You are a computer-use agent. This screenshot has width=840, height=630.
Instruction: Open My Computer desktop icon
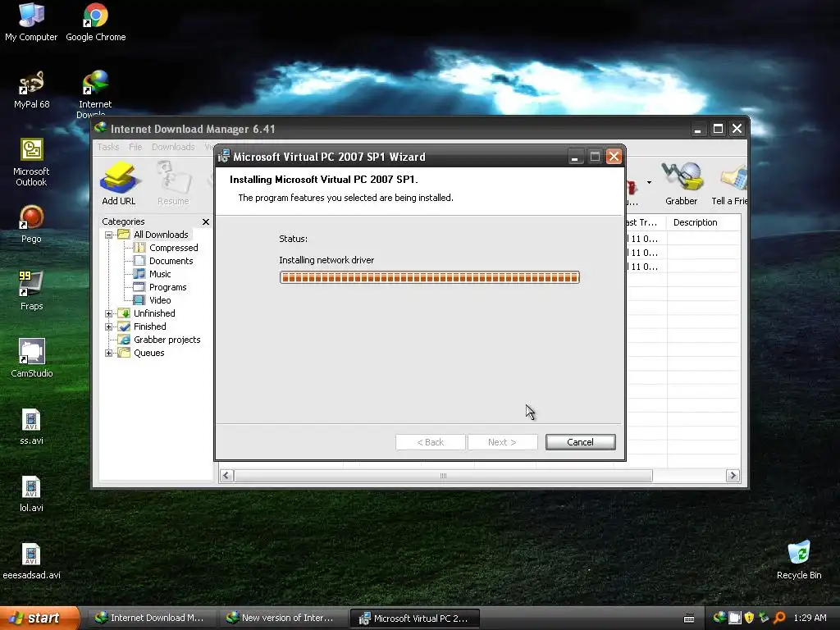(x=31, y=22)
